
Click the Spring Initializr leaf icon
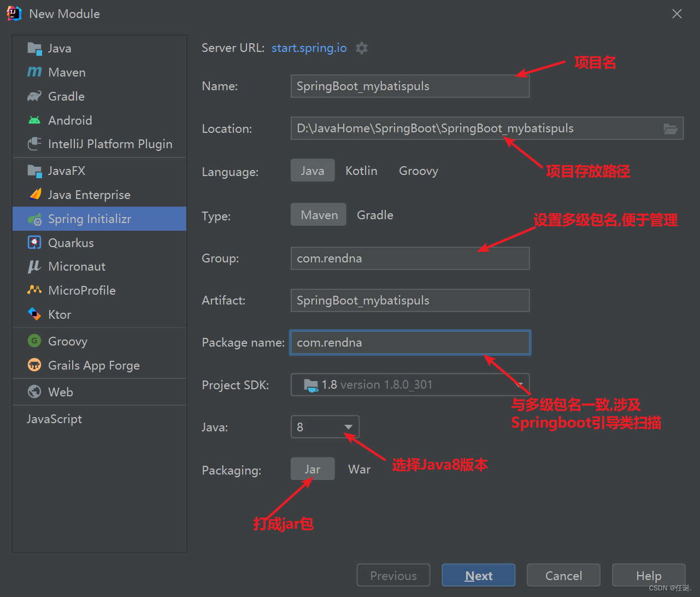[x=34, y=219]
